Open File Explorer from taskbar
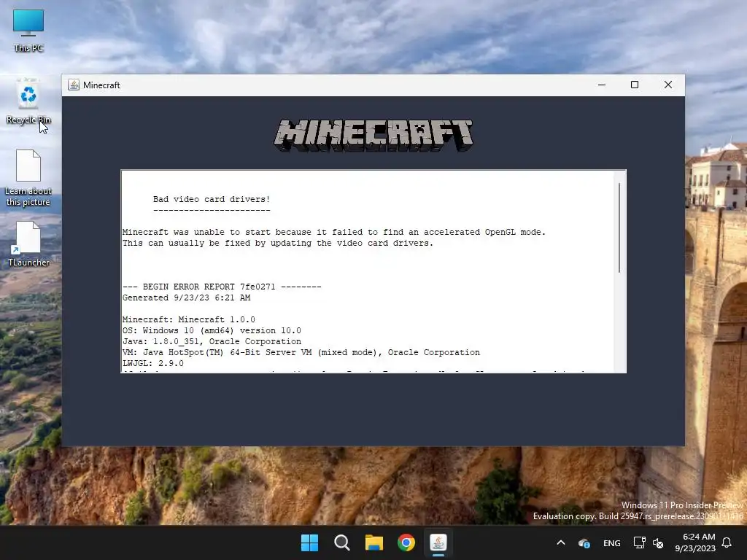Screen dimensions: 747x560 [374, 542]
